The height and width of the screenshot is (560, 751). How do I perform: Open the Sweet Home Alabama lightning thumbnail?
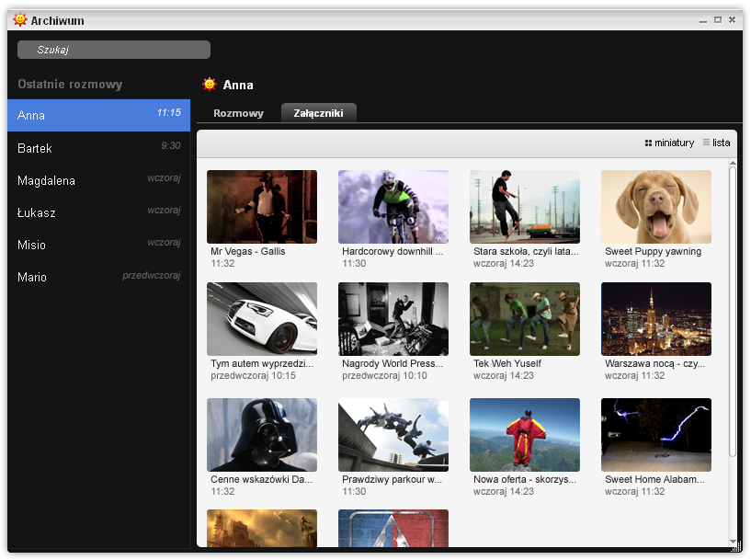(656, 435)
